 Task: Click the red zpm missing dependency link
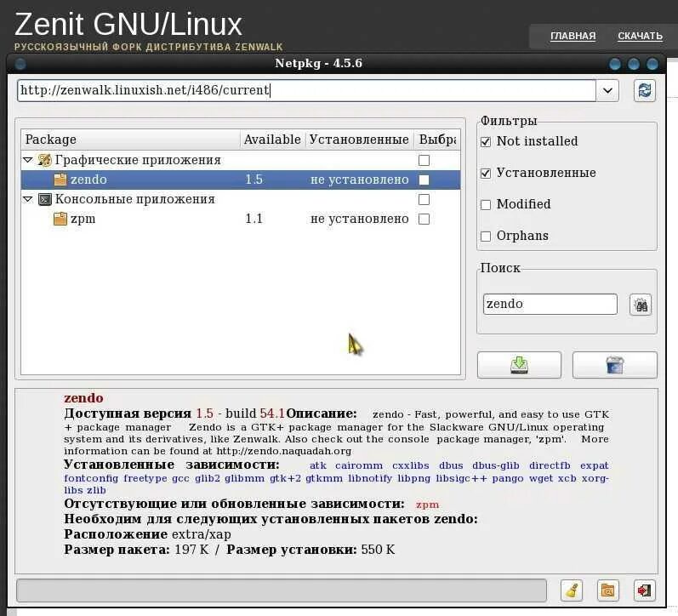click(x=427, y=505)
